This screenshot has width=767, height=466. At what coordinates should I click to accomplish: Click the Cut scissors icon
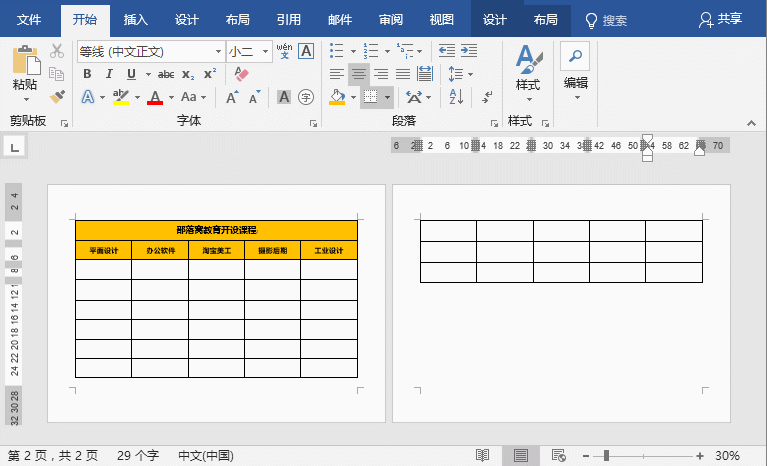pyautogui.click(x=57, y=51)
